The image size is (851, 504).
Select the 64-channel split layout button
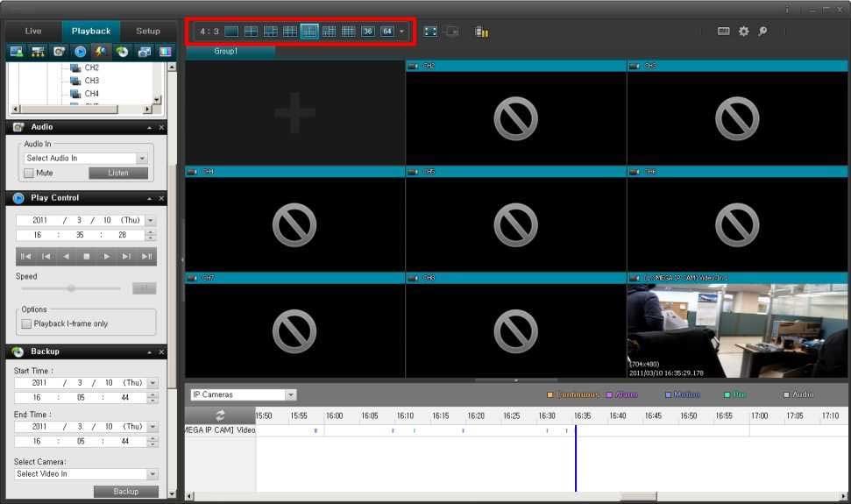[x=386, y=32]
